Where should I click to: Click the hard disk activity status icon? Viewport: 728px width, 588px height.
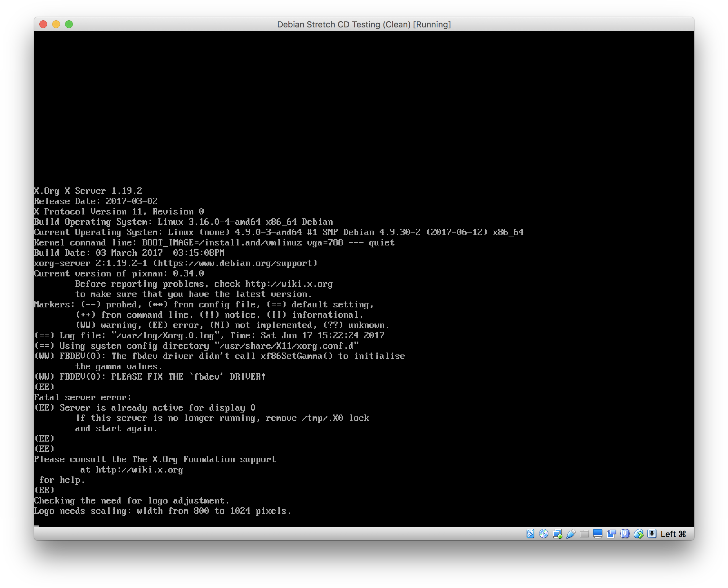tap(530, 534)
